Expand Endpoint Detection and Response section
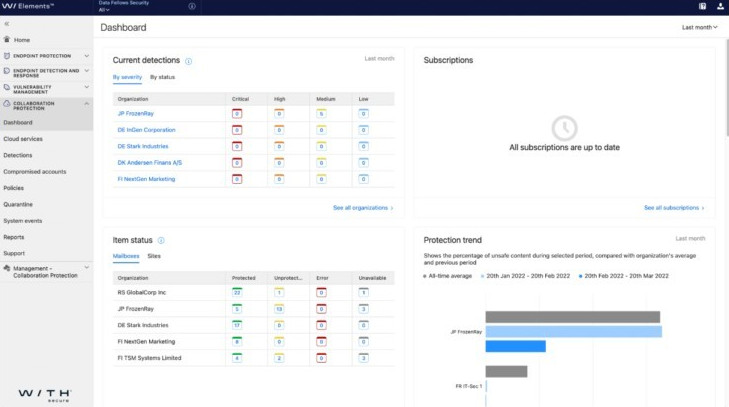 (x=86, y=71)
